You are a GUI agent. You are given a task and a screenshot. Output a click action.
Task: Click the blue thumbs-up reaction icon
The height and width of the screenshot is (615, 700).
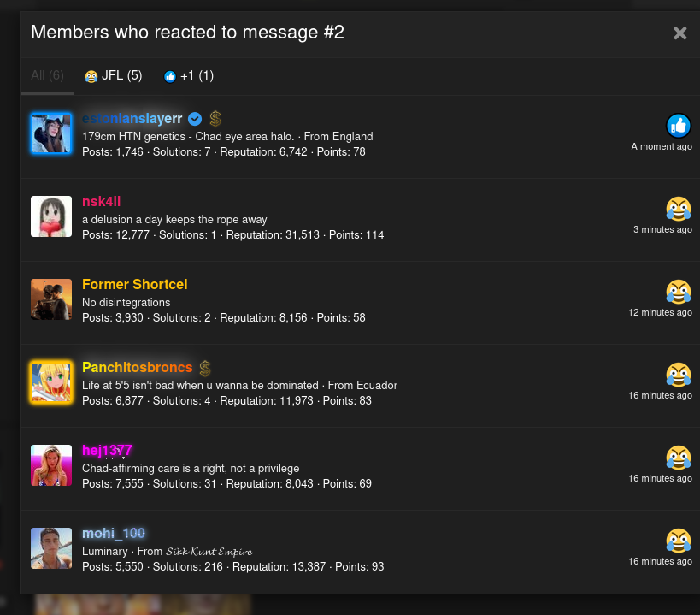pyautogui.click(x=679, y=126)
